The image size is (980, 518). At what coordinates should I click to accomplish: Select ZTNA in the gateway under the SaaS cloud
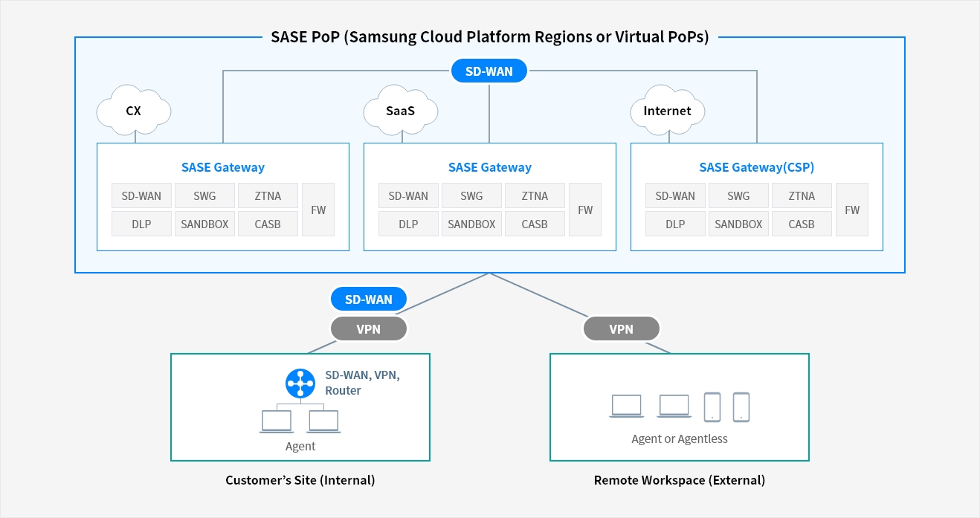click(x=535, y=196)
